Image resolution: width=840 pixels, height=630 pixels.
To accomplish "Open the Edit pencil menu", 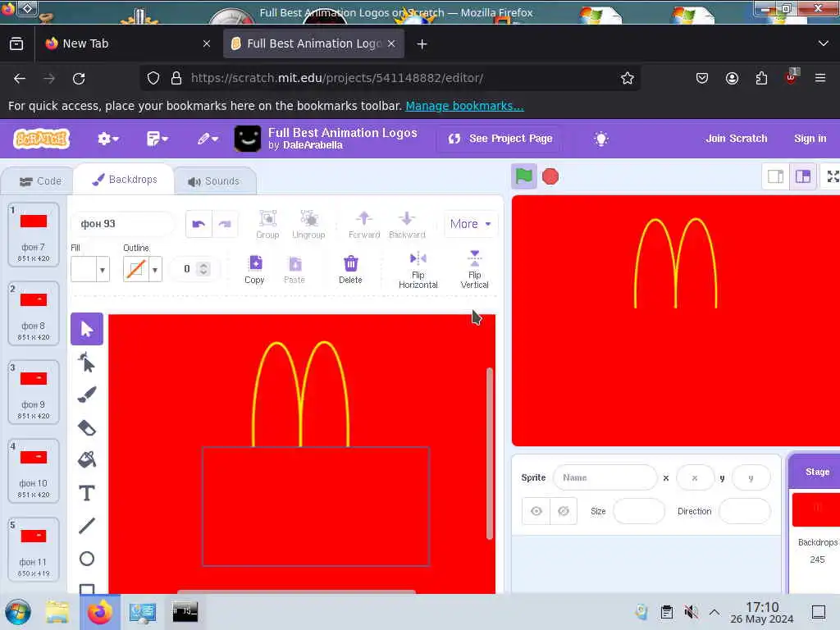I will pyautogui.click(x=208, y=139).
